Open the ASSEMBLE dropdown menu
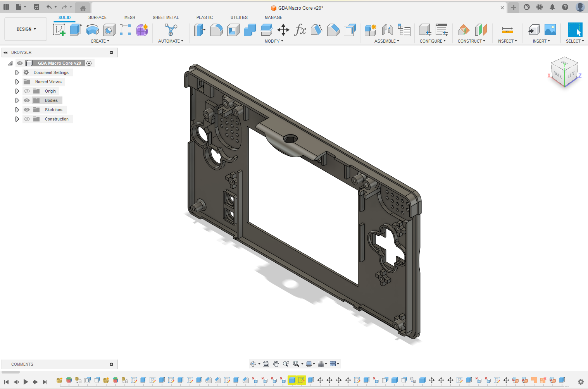 387,41
